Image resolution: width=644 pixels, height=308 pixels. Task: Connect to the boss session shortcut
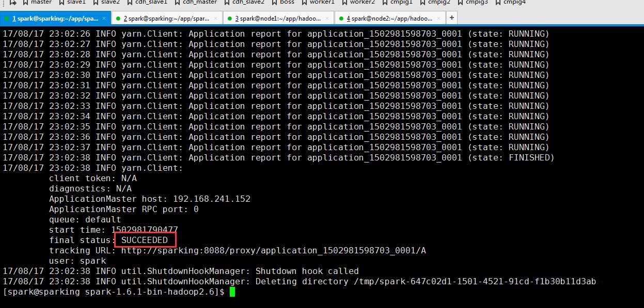pos(283,2)
